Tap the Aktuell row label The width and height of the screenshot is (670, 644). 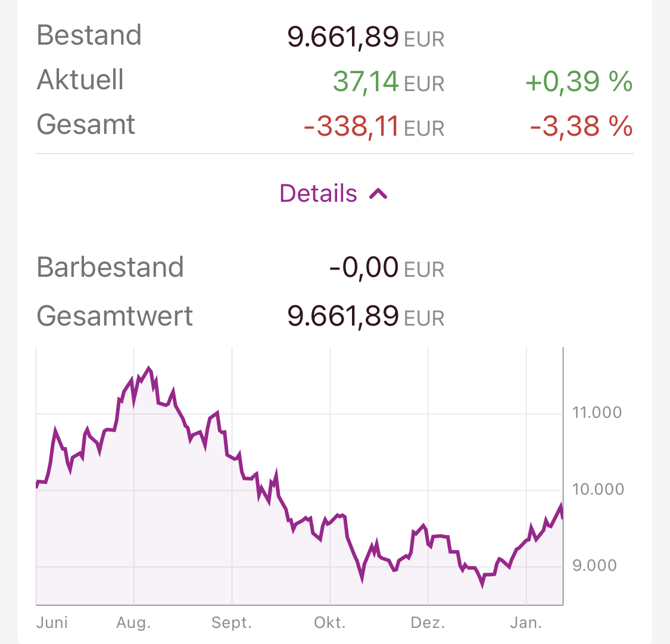(80, 80)
